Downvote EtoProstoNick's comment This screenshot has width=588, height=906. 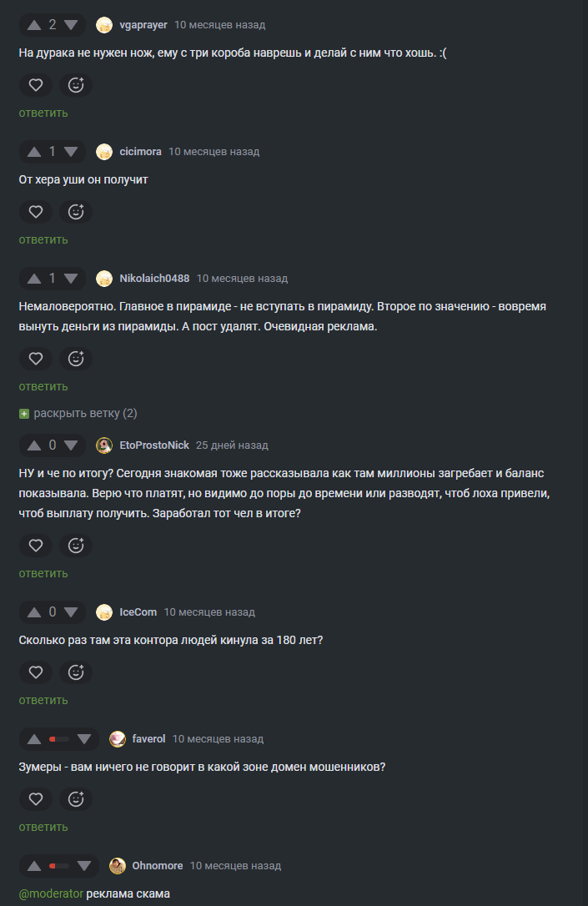tap(71, 445)
